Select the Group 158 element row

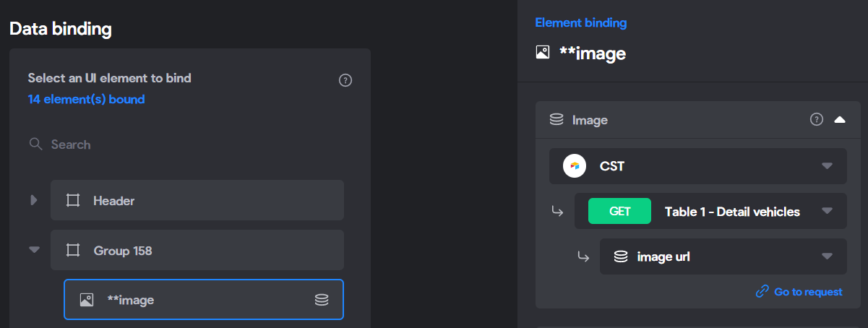(x=197, y=250)
